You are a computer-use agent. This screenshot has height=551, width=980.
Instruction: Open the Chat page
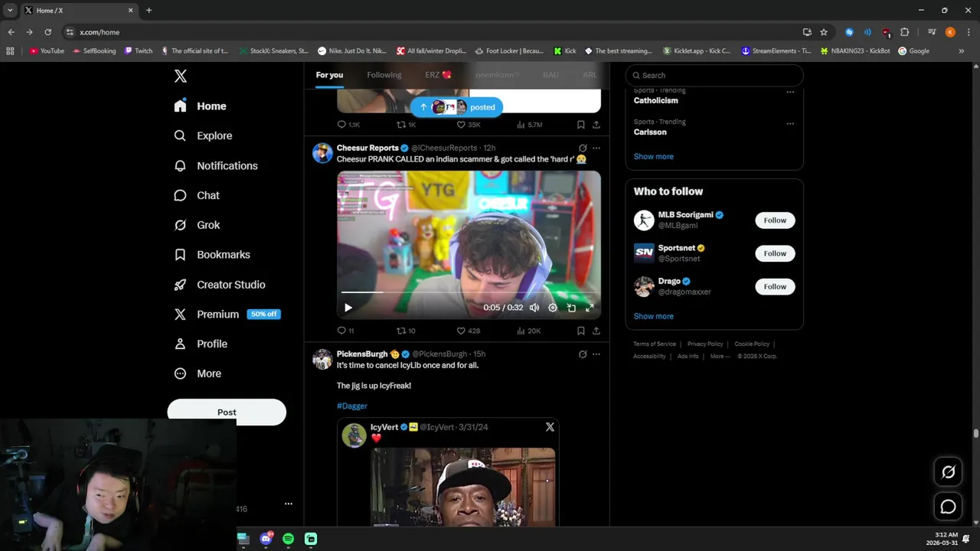tap(197, 195)
